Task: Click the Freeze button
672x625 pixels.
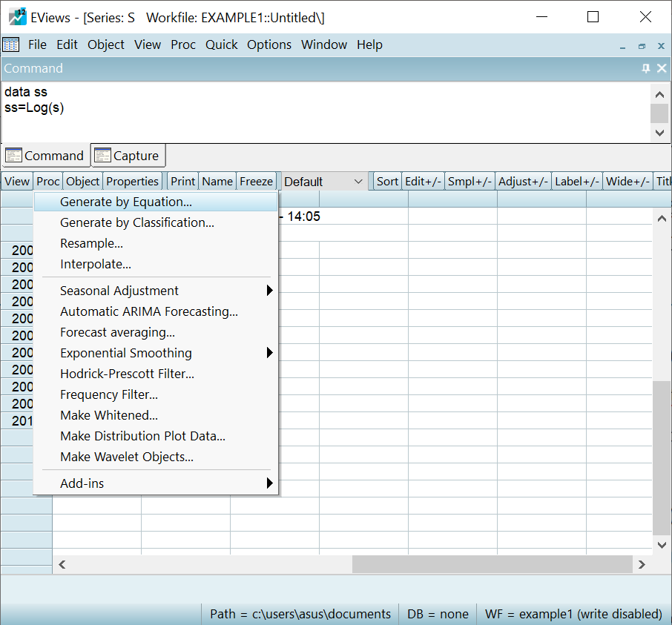Action: [257, 182]
